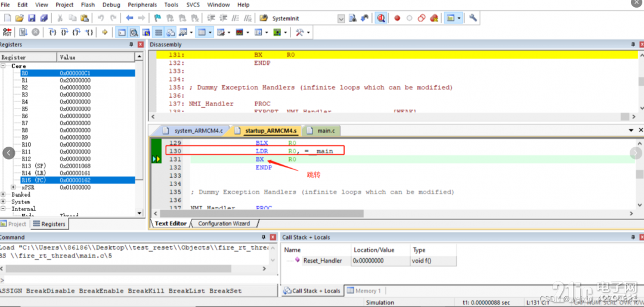Select the Reset_Handler call stack entry
Image resolution: width=644 pixels, height=307 pixels.
[x=323, y=261]
